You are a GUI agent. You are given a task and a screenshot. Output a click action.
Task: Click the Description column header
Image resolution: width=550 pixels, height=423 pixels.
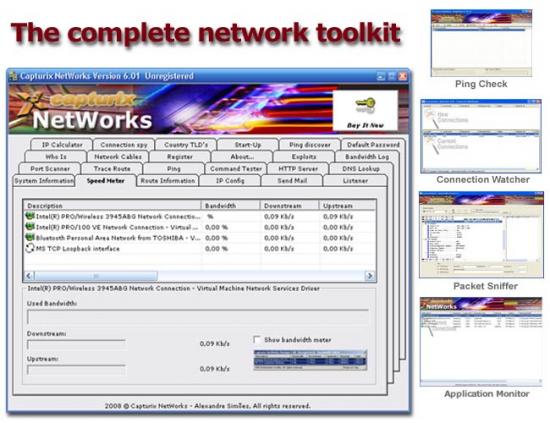pos(112,205)
